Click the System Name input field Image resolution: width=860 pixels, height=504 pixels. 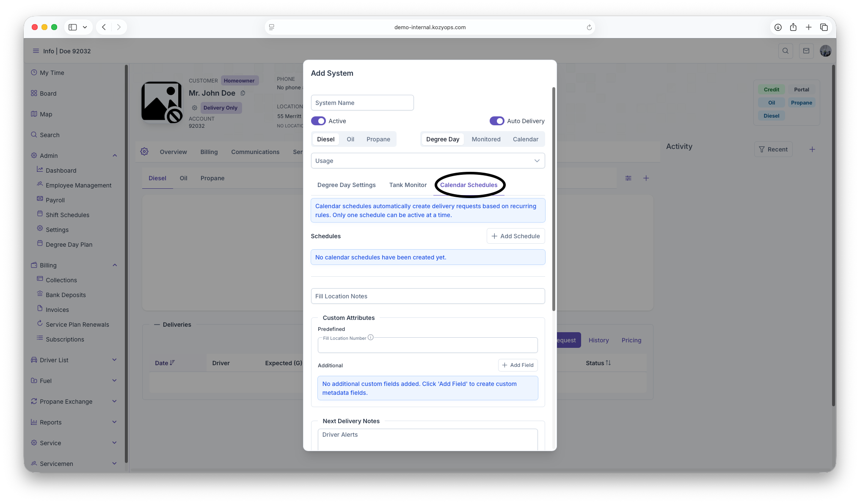coord(362,103)
